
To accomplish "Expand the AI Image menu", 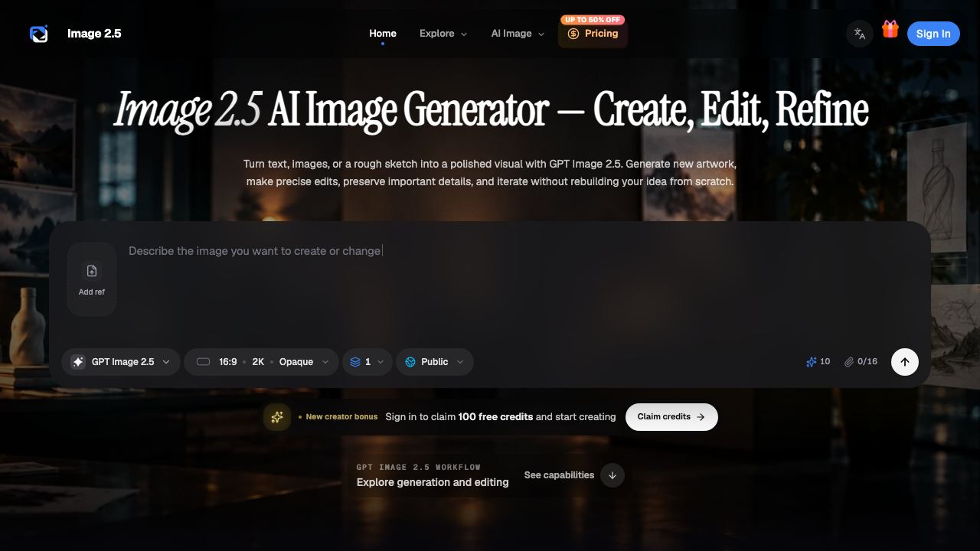I will [518, 34].
